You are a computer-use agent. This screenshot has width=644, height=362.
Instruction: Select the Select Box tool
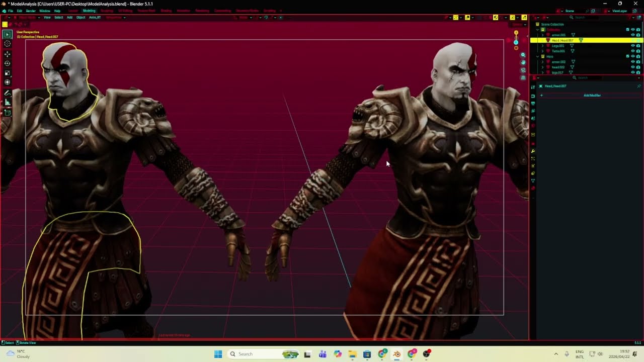coord(7,34)
